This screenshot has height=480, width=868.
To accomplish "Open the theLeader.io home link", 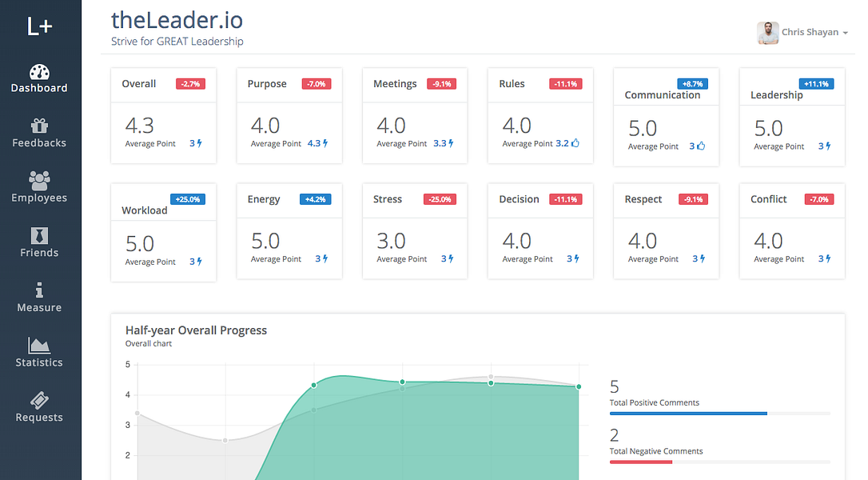I will point(177,19).
